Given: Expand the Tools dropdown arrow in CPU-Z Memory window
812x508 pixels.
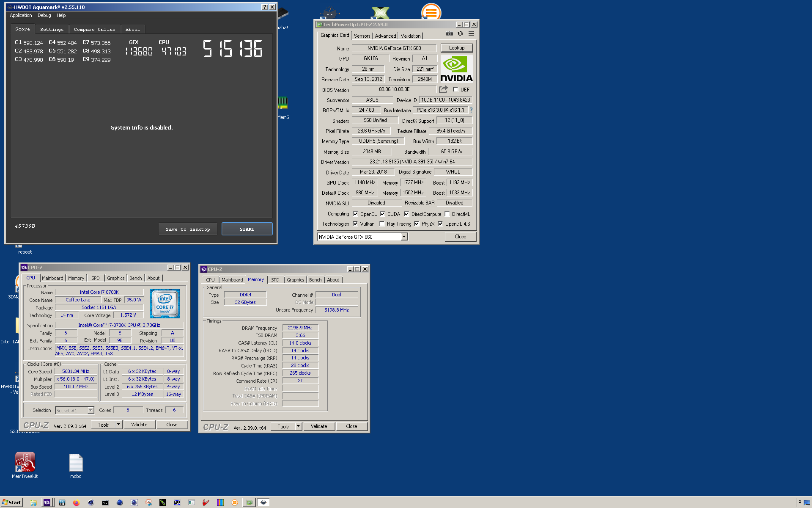Looking at the screenshot, I should 298,426.
